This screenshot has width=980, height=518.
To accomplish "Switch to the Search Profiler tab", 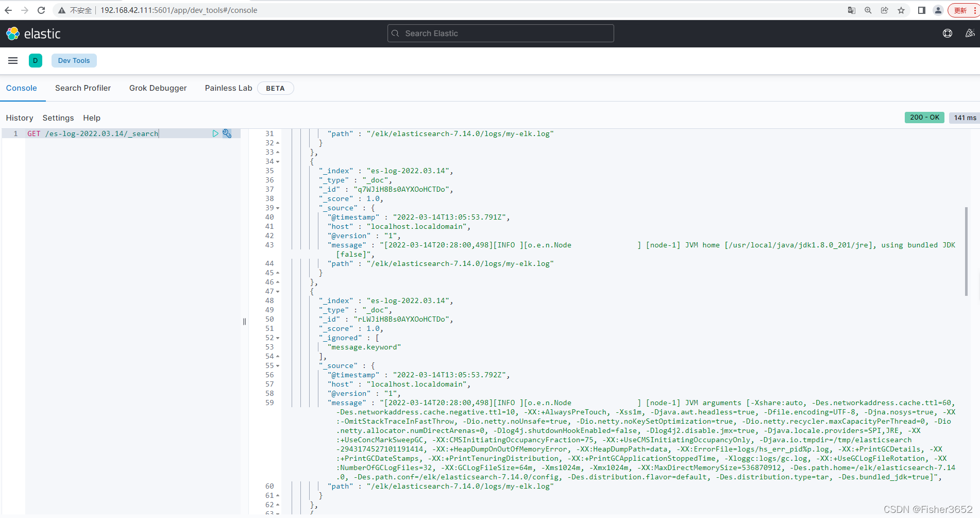I will point(83,88).
